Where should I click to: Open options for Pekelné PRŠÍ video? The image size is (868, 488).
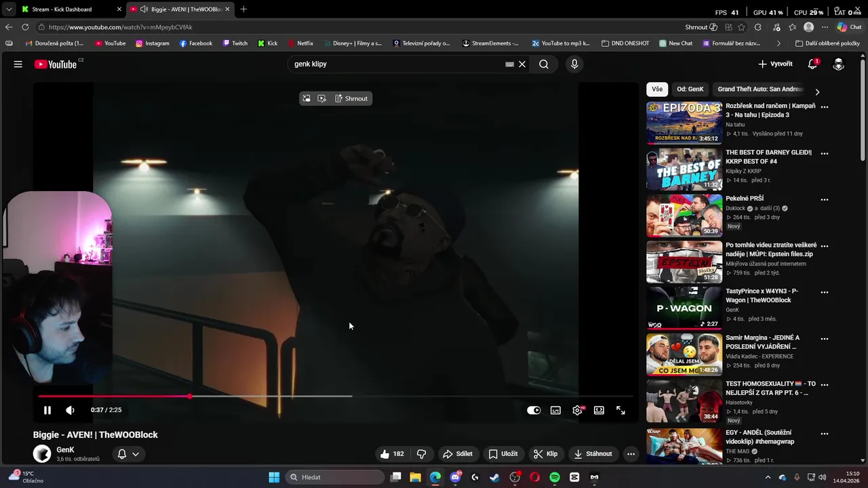point(825,200)
